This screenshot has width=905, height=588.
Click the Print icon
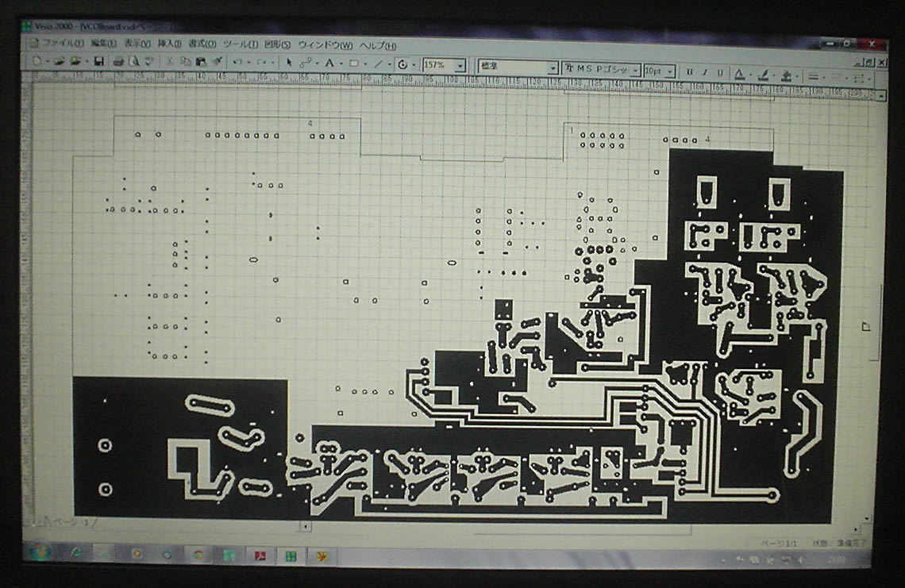click(x=118, y=61)
